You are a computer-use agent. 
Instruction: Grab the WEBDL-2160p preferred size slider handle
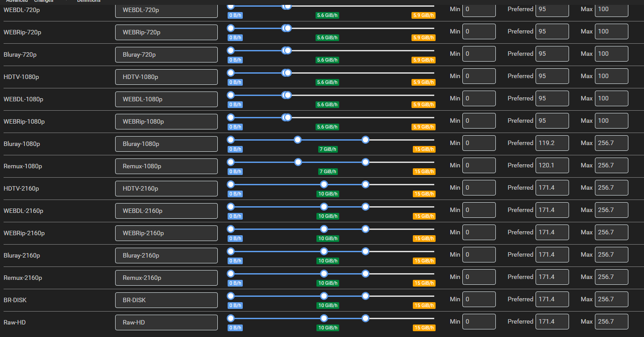pyautogui.click(x=324, y=207)
